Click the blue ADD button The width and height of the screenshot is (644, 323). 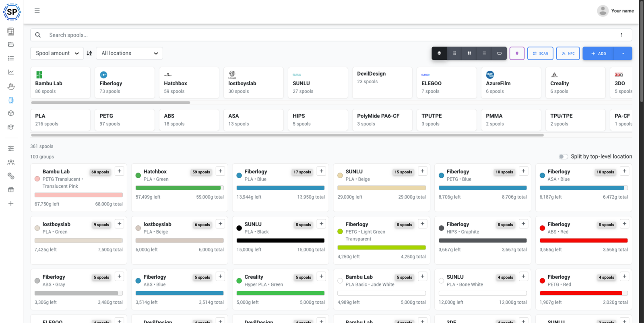(x=598, y=53)
